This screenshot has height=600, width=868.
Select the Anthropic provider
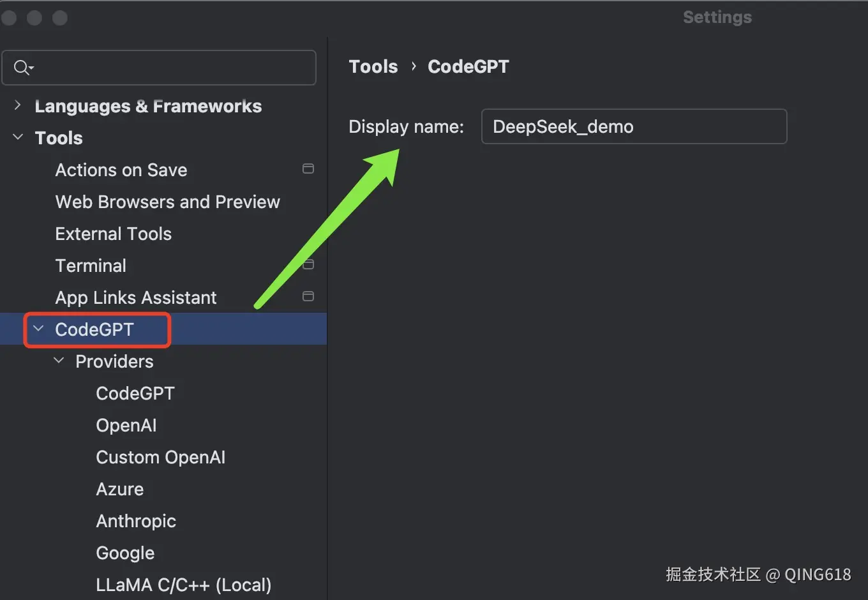click(135, 521)
